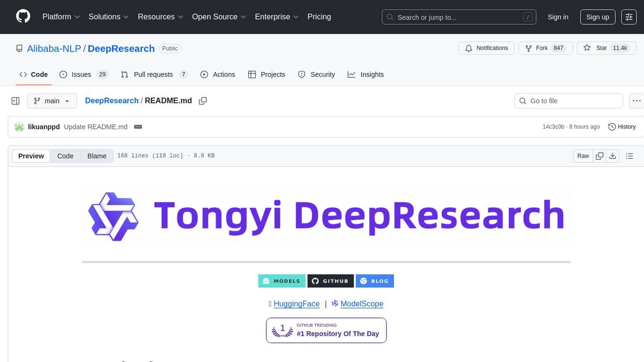The height and width of the screenshot is (362, 644).
Task: Select the Blame view
Action: [97, 156]
